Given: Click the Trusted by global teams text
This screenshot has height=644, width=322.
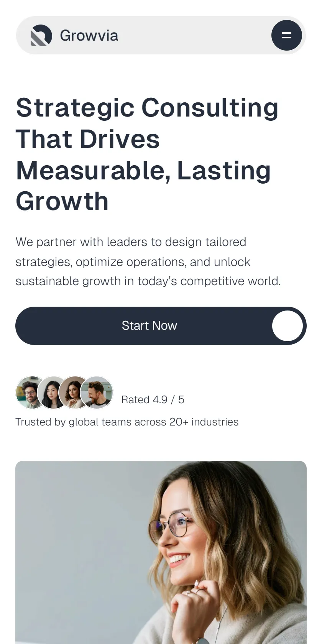Looking at the screenshot, I should tap(127, 422).
